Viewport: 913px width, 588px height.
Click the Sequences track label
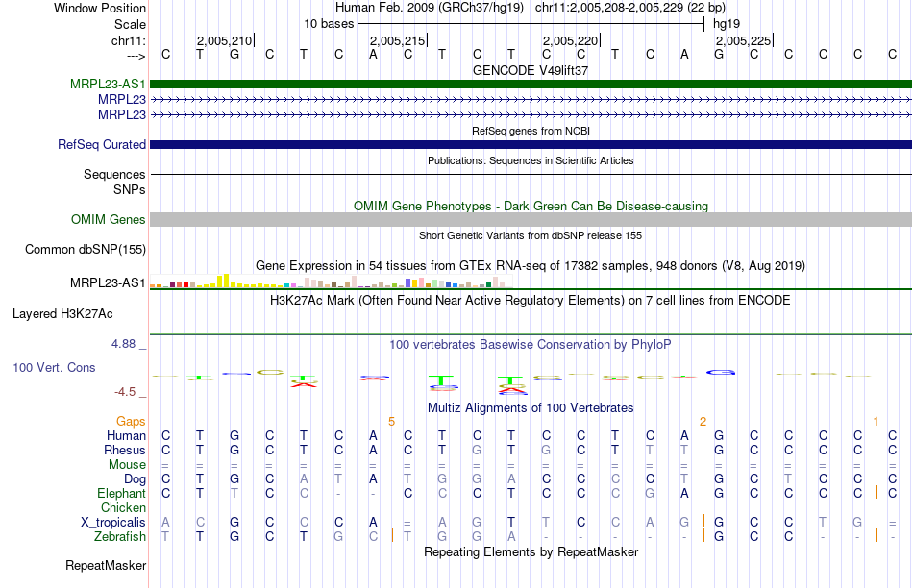pos(114,174)
